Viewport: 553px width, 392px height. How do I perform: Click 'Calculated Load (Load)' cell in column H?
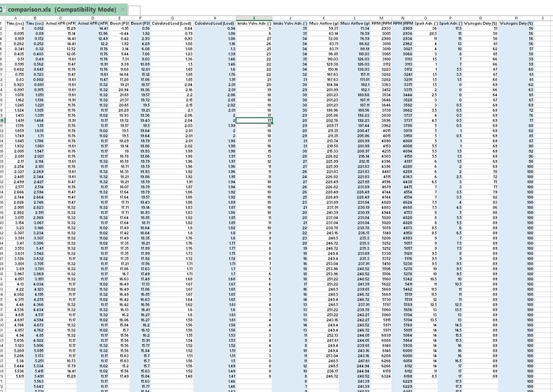pos(215,23)
